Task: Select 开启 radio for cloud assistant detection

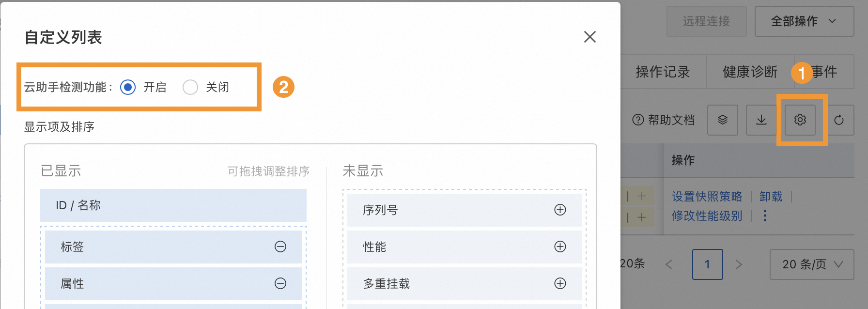Action: click(128, 87)
